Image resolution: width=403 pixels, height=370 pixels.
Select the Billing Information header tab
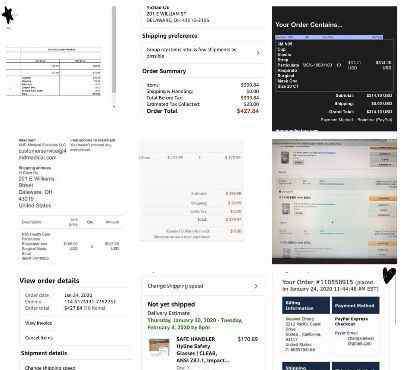pos(306,306)
